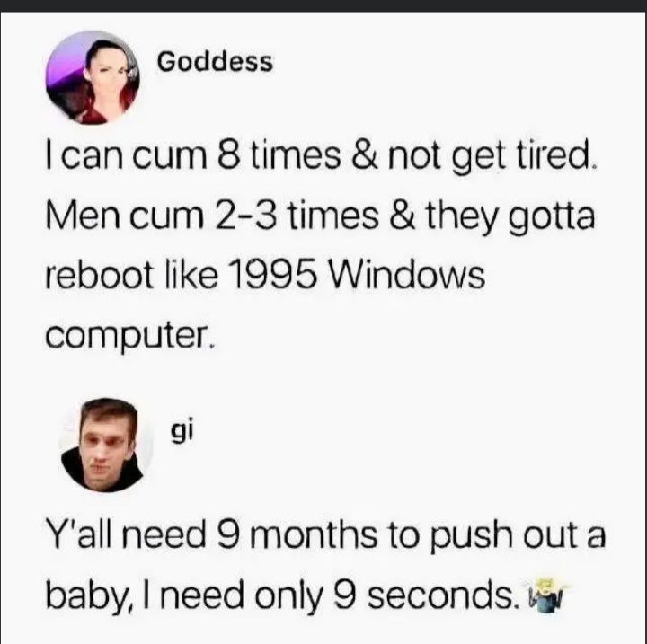Open Goddess's profile picture

(93, 77)
